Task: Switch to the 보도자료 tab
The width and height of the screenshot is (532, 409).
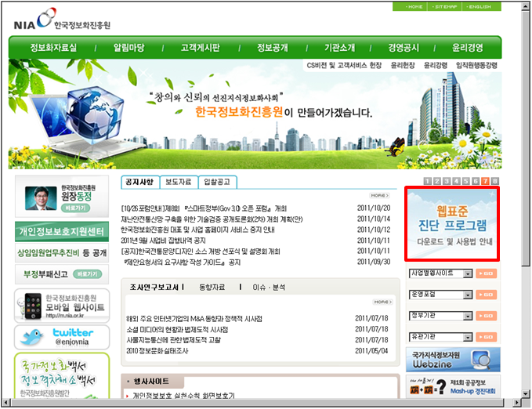Action: coord(178,182)
